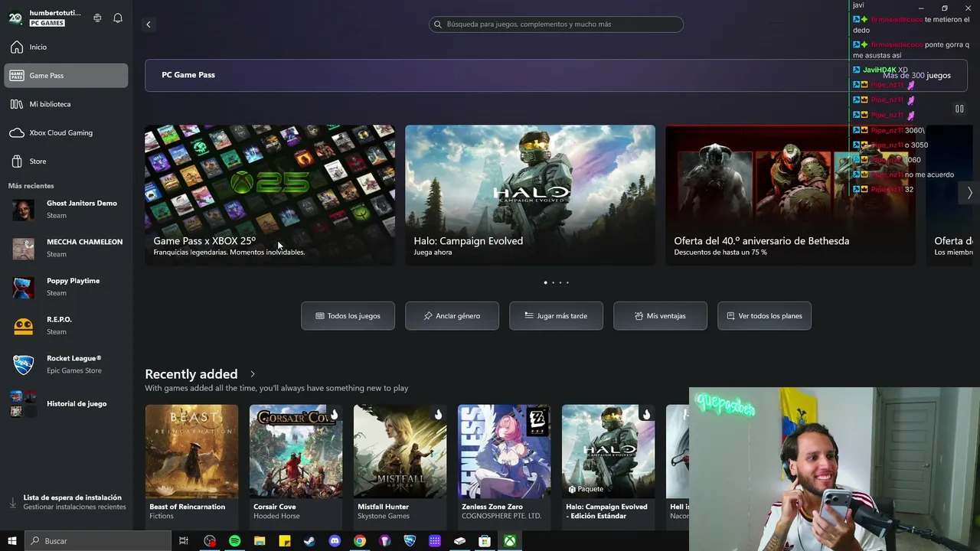Image resolution: width=980 pixels, height=551 pixels.
Task: Click Anclar género
Action: coord(452,316)
